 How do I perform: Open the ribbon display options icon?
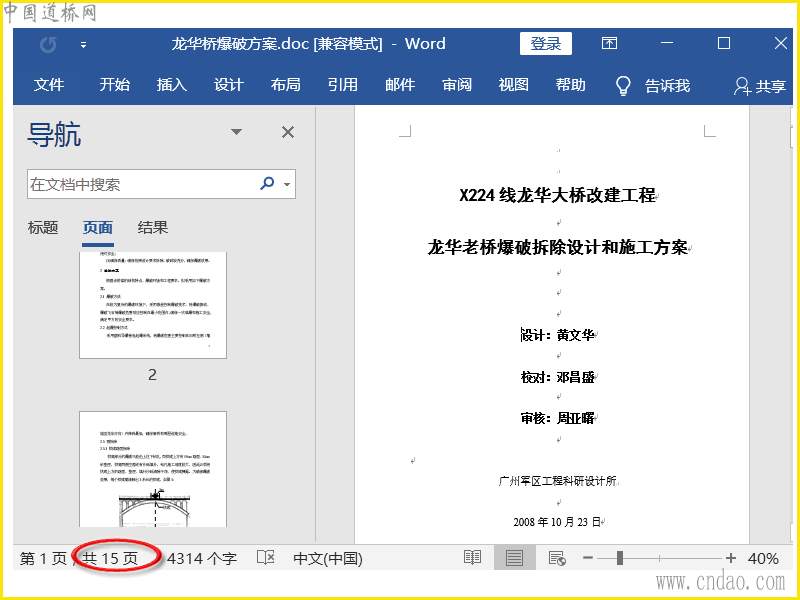click(x=609, y=43)
